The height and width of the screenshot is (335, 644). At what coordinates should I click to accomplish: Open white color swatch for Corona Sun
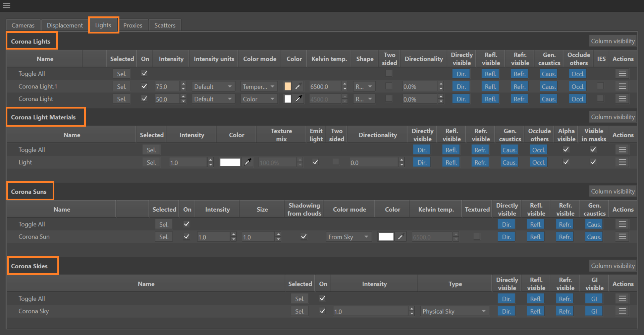point(386,237)
